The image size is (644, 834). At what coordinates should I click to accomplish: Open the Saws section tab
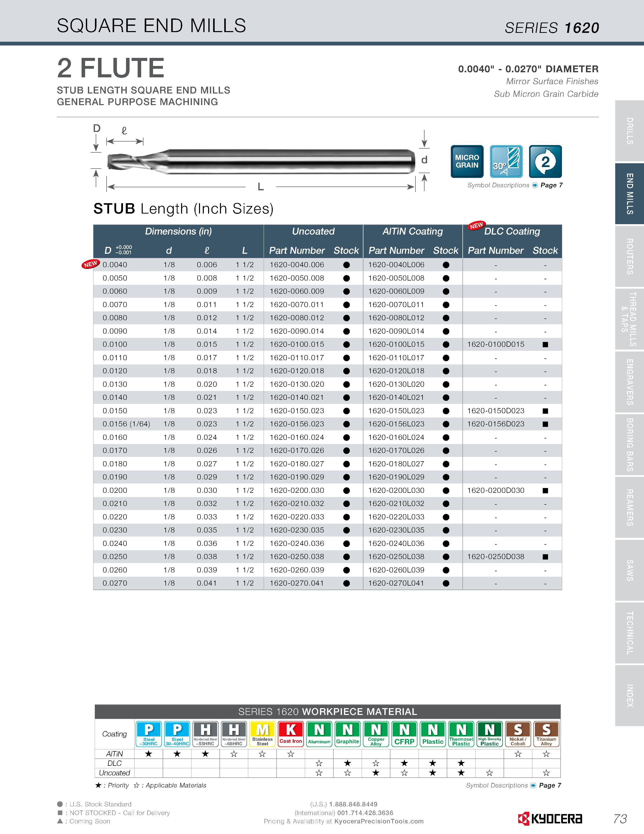tap(630, 570)
